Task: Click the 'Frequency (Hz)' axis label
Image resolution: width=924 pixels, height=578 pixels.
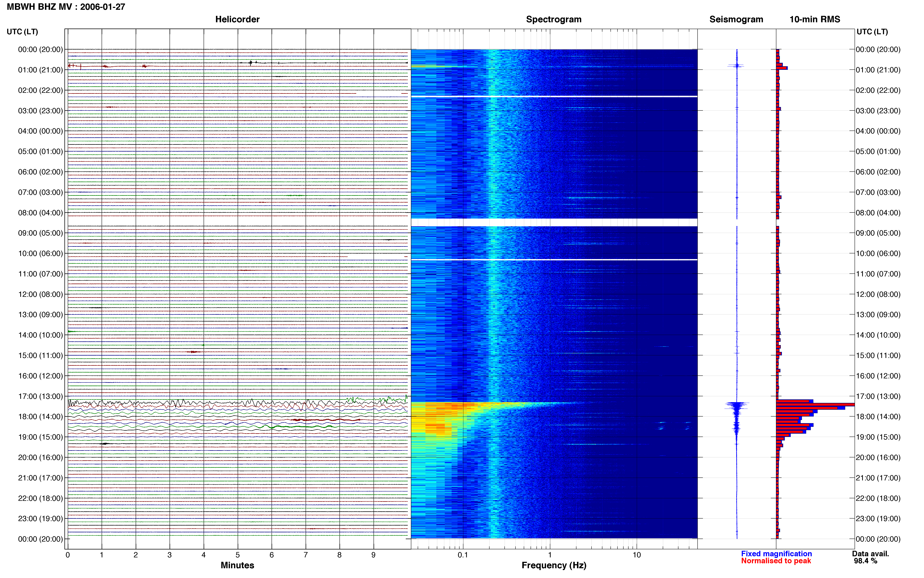Action: point(554,565)
